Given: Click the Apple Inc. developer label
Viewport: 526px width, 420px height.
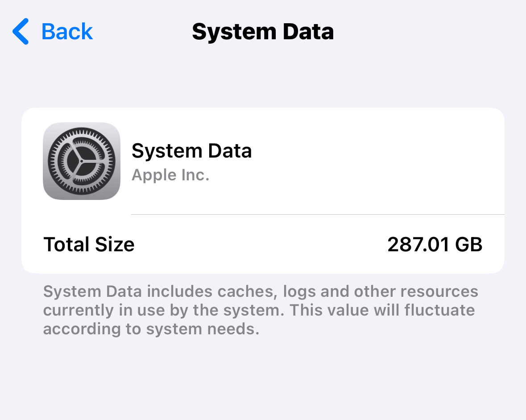Looking at the screenshot, I should coord(170,175).
